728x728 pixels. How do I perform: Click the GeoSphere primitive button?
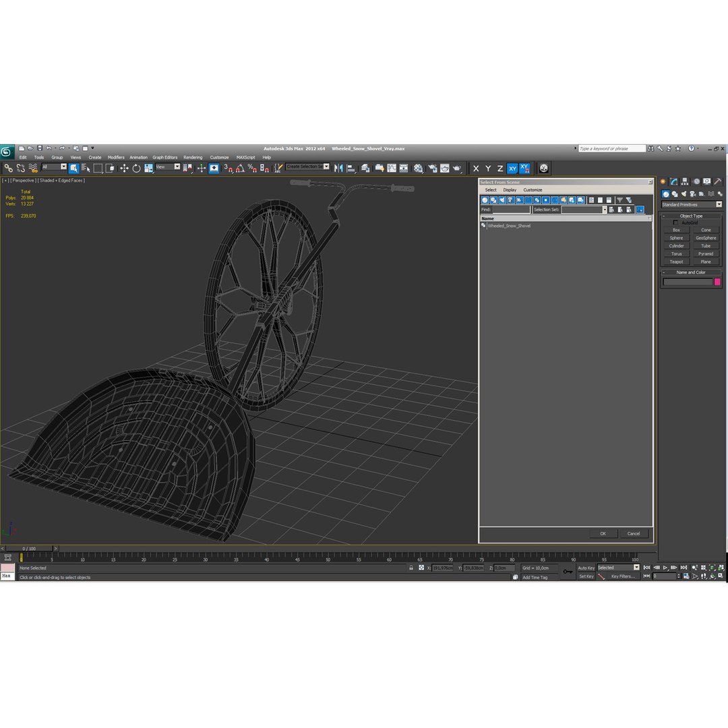(706, 238)
